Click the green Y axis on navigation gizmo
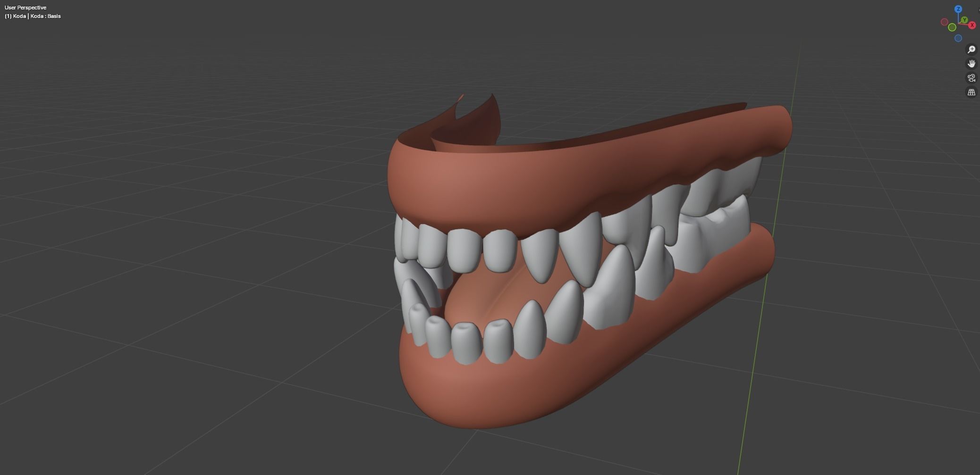The height and width of the screenshot is (475, 980). (x=964, y=20)
